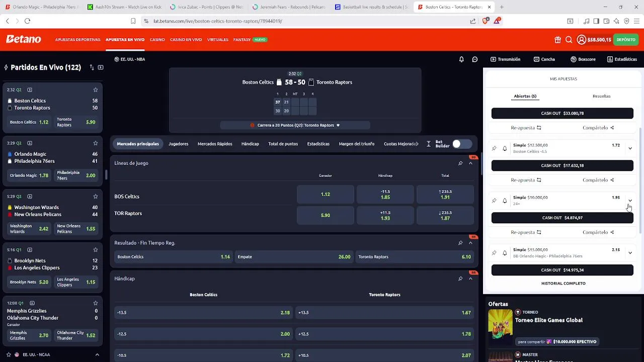Favorite EE. UU. - NCAA league star

click(x=9, y=354)
